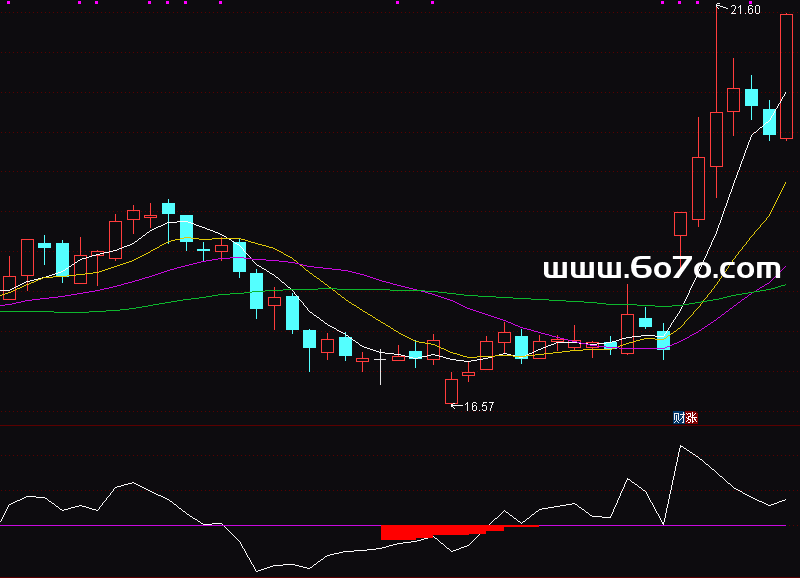Select the 16.57 low price label

coord(480,407)
